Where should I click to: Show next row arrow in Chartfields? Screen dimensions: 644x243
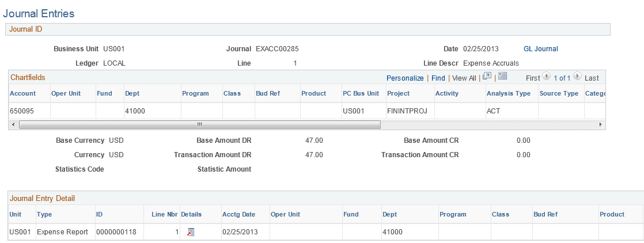pyautogui.click(x=577, y=76)
